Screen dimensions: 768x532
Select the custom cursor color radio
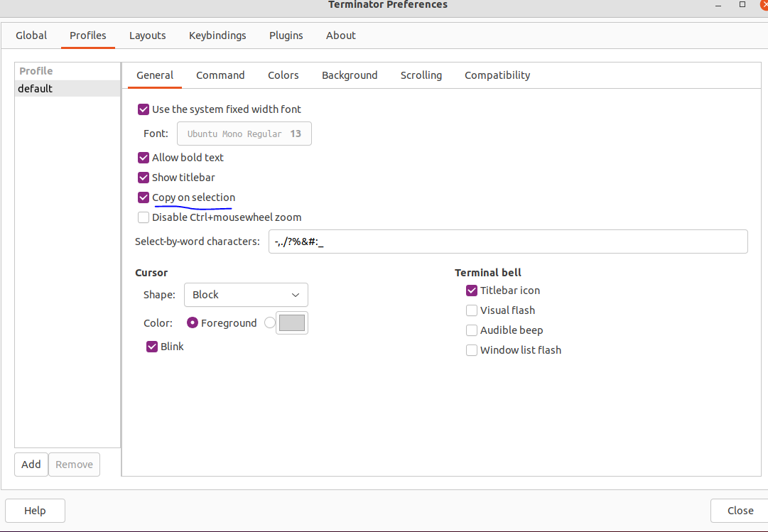270,323
